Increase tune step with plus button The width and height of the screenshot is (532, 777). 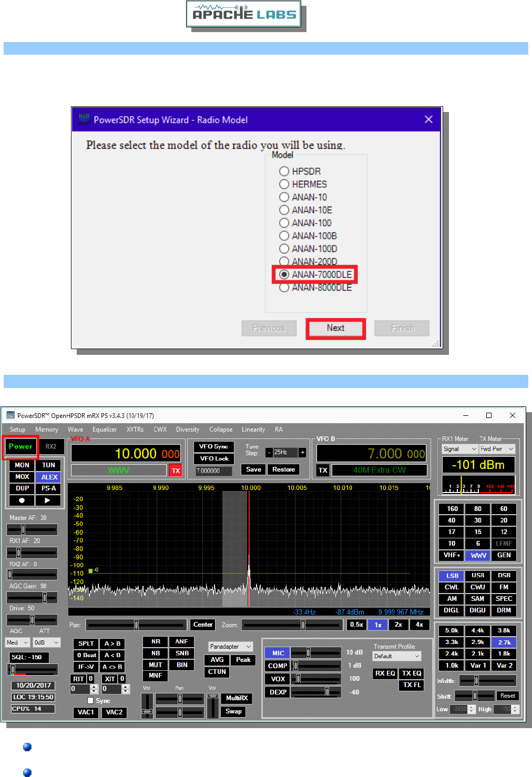coord(302,452)
